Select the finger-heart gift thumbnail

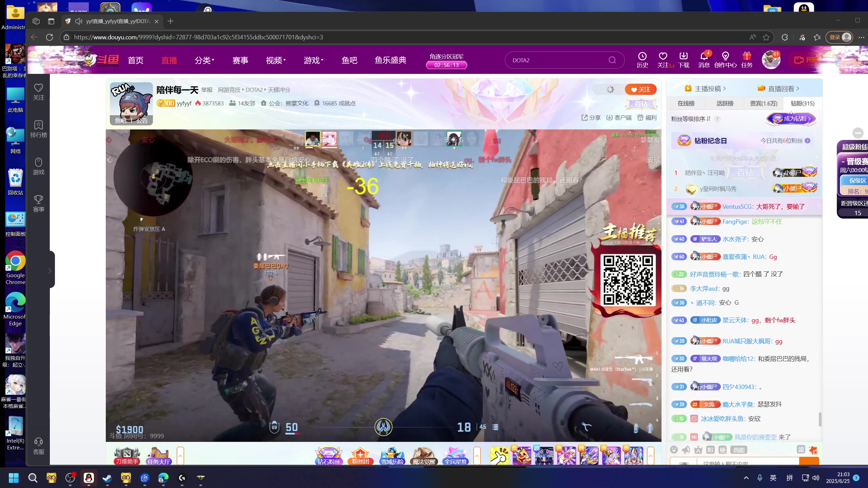click(x=499, y=455)
